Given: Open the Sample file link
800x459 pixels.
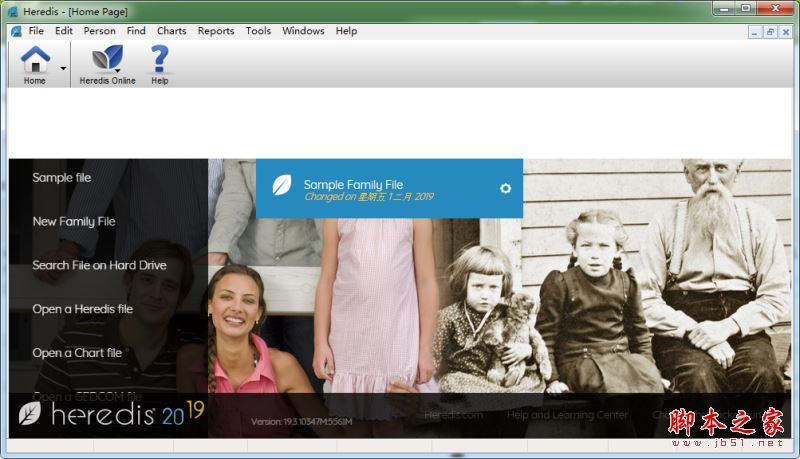Looking at the screenshot, I should click(x=62, y=177).
